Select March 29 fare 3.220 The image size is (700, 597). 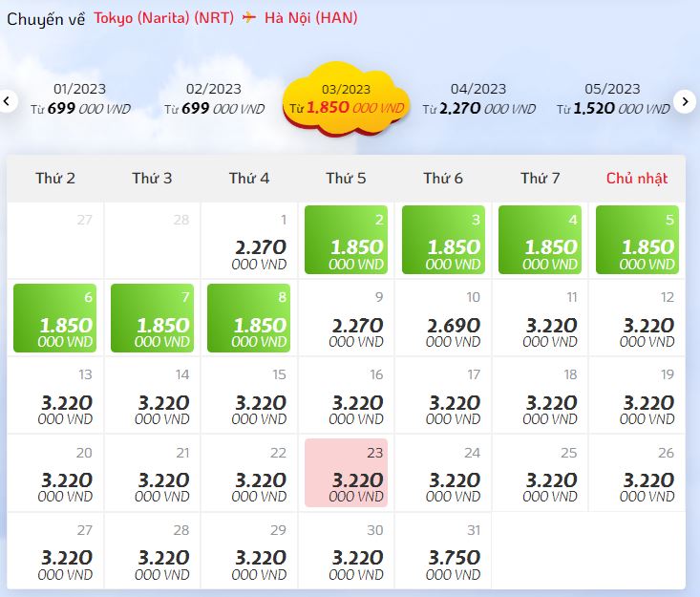(x=249, y=551)
